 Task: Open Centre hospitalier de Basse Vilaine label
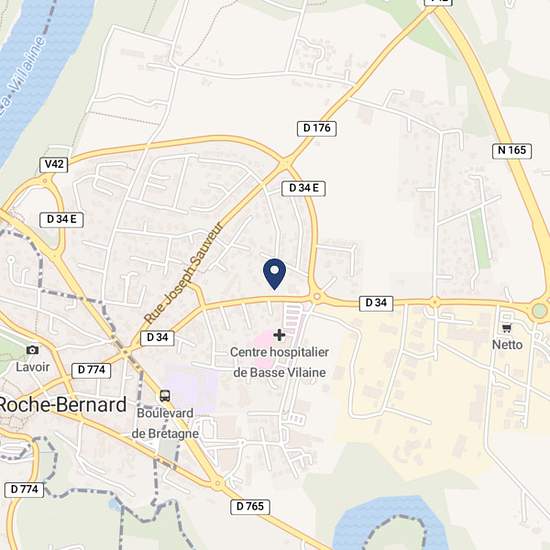pyautogui.click(x=280, y=362)
